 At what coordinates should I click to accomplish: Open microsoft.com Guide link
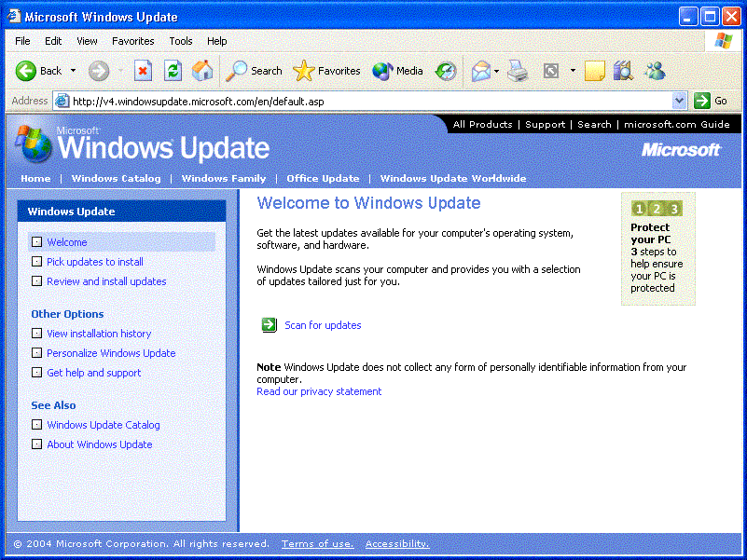(x=677, y=124)
